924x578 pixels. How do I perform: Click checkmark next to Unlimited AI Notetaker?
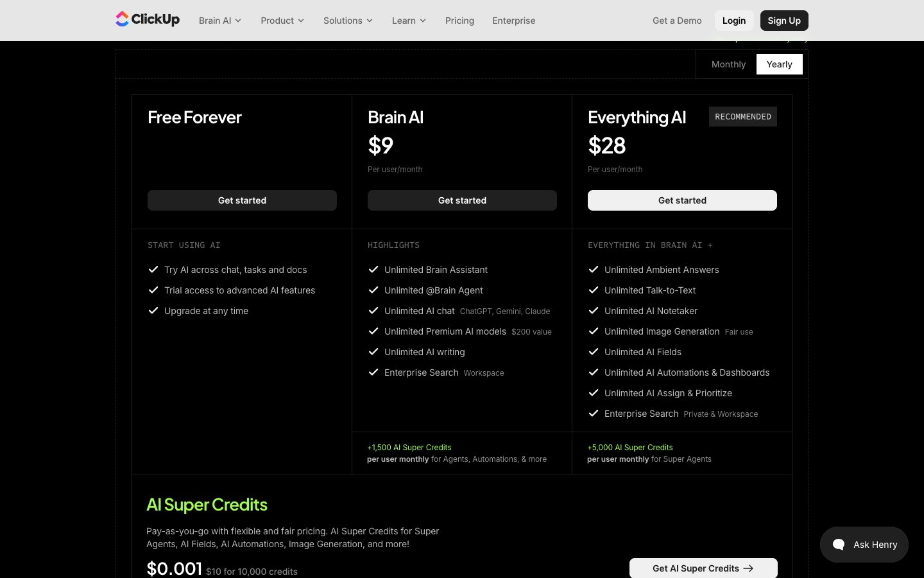(x=594, y=311)
